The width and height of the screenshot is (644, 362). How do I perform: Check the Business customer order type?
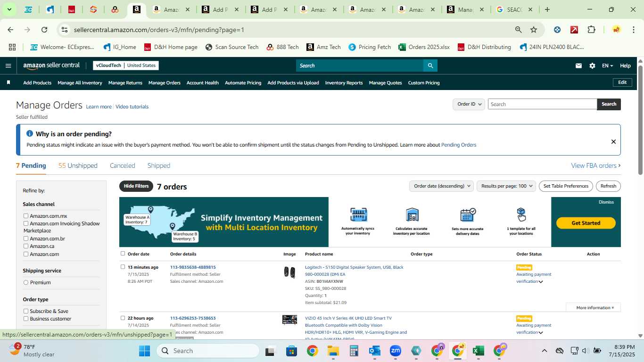pos(26,319)
